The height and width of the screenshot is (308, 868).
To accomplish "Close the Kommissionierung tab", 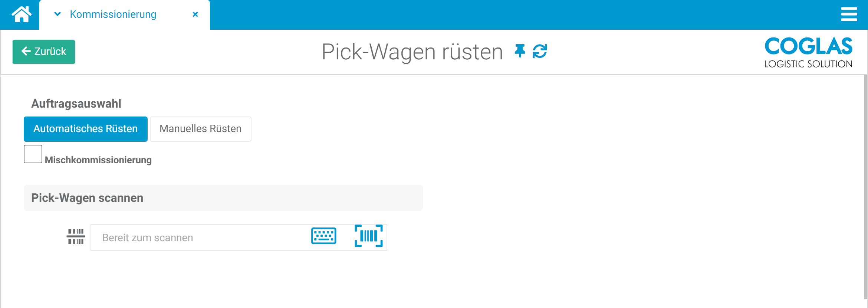I will pos(195,14).
